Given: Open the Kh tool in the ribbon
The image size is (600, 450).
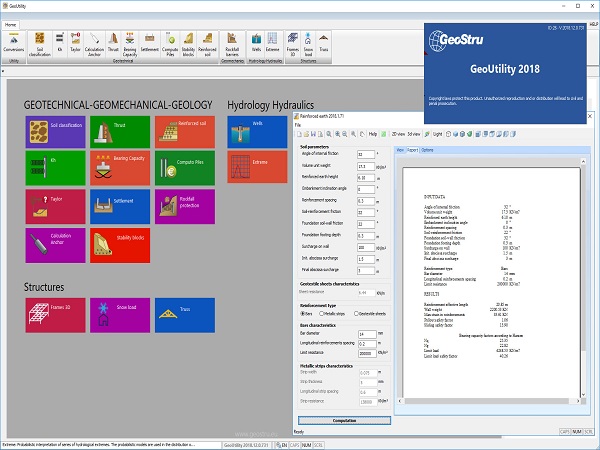Looking at the screenshot, I should (x=60, y=42).
